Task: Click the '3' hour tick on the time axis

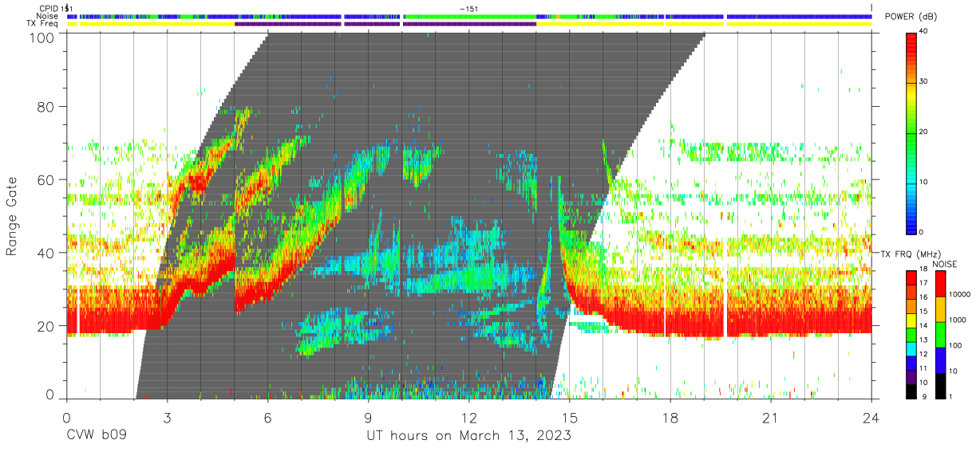Action: tap(167, 417)
